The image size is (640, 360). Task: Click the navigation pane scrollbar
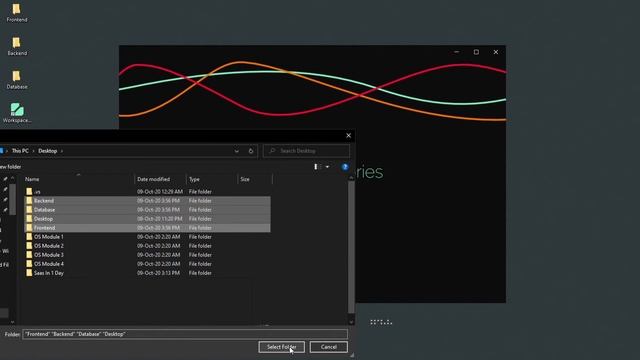13,199
